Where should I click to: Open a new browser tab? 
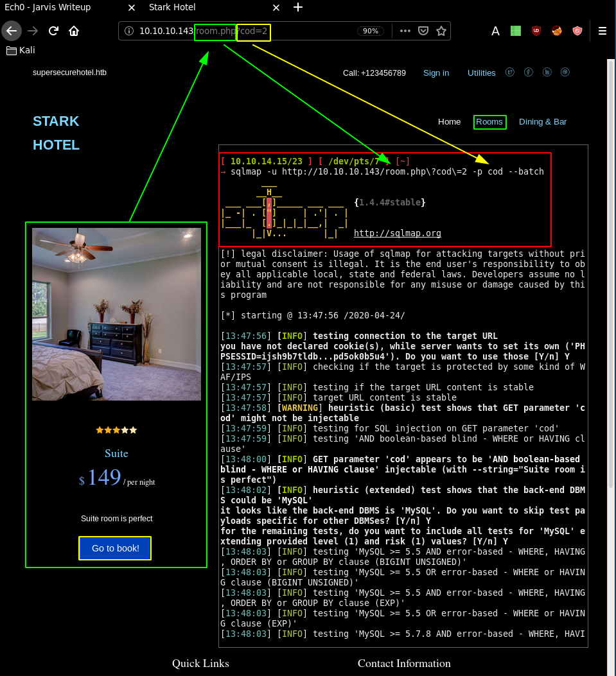coord(298,7)
